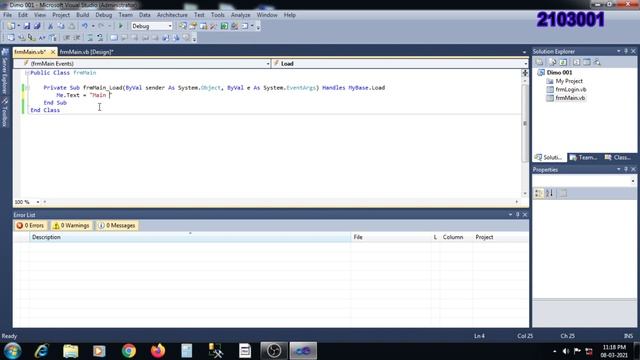Pin the Solution Explorer panel
The image size is (640, 360).
click(626, 51)
